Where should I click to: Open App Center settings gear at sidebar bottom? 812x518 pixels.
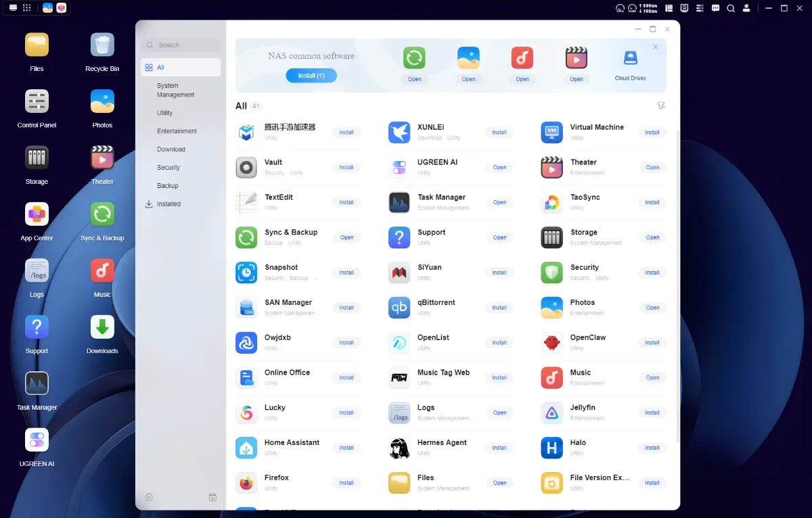tap(149, 498)
